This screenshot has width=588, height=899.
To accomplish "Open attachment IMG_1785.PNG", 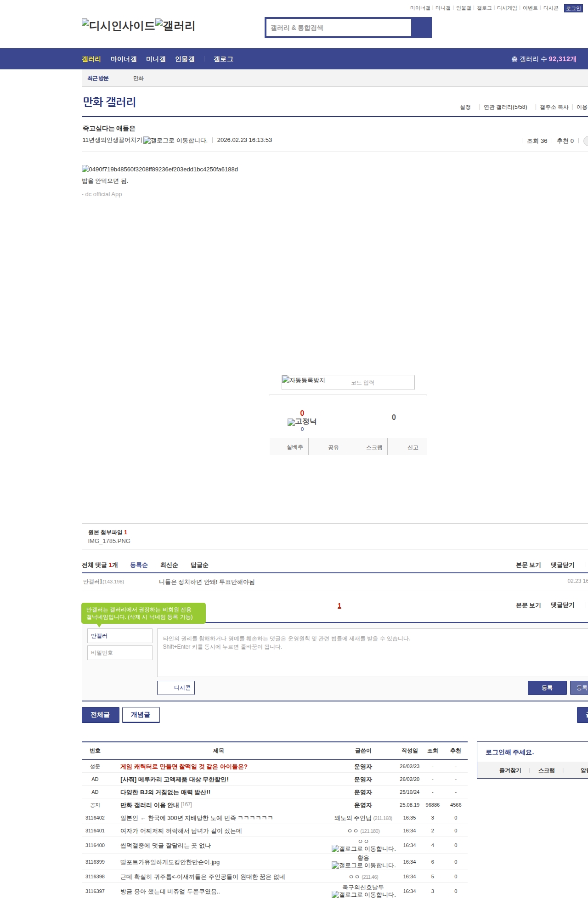I will coord(109,541).
